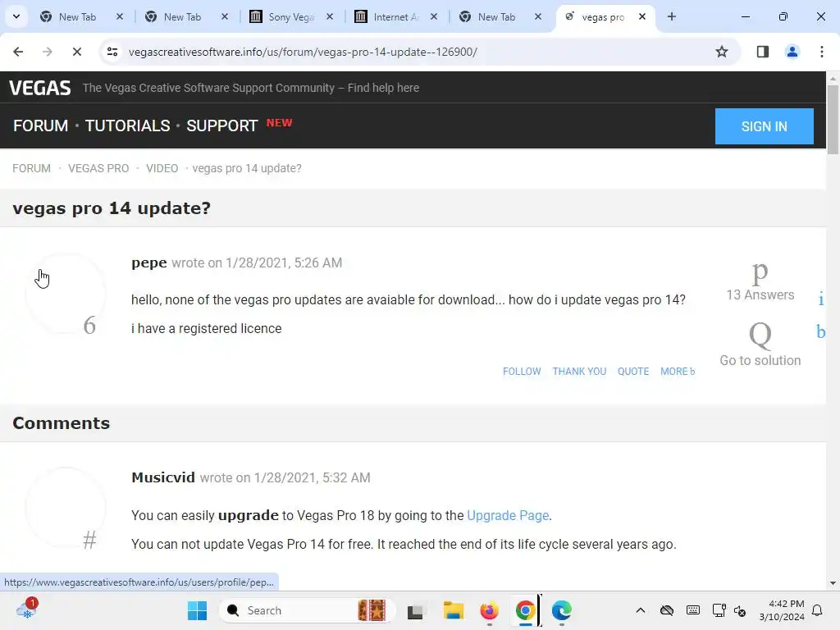Open the Chrome profile menu
The image size is (840, 630).
pos(792,52)
